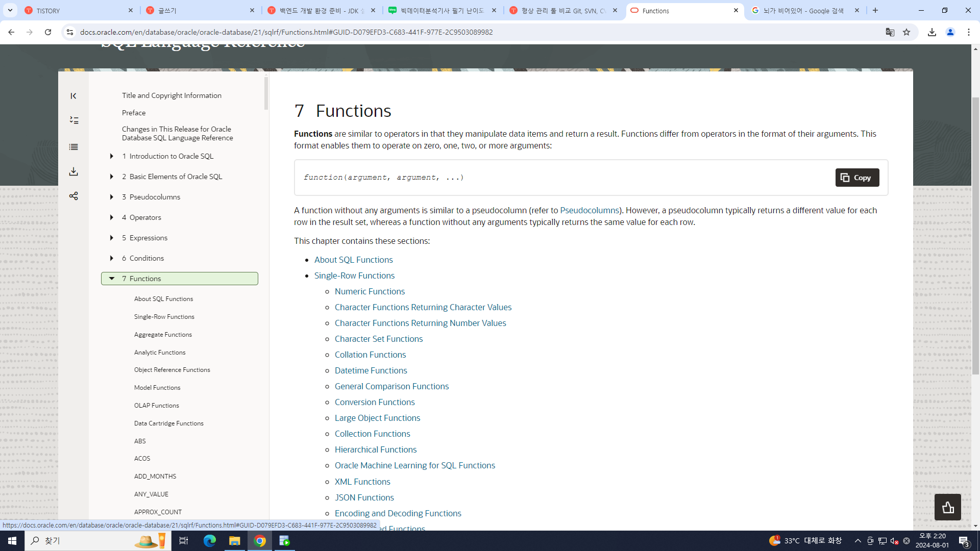
Task: Collapse the sidebar navigation panel icon
Action: pos(73,96)
